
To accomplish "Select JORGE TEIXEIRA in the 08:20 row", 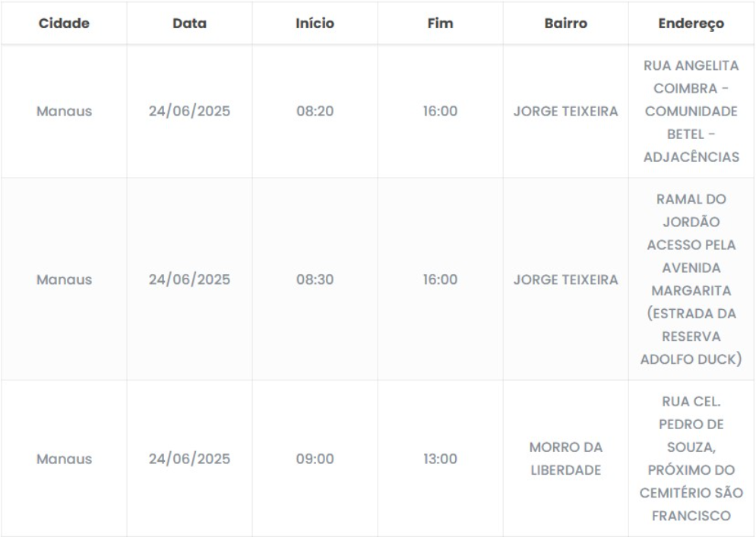I will (x=565, y=112).
